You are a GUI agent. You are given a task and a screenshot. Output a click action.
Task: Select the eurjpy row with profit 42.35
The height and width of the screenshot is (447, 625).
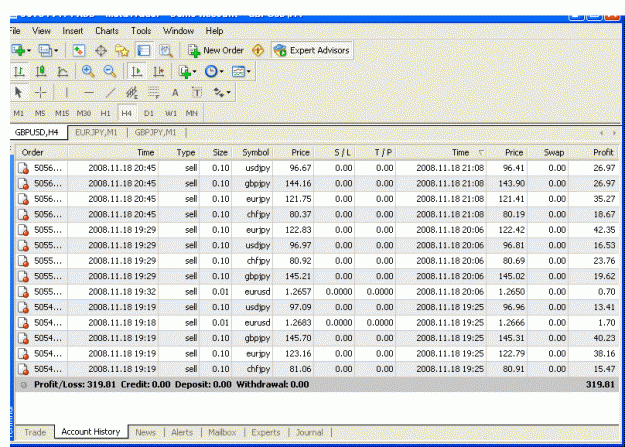318,230
